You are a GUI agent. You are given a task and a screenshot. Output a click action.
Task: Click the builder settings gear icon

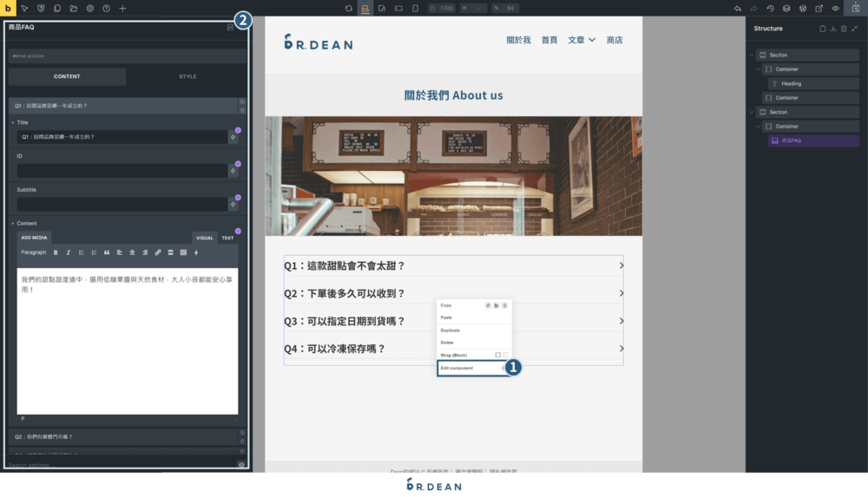point(89,8)
